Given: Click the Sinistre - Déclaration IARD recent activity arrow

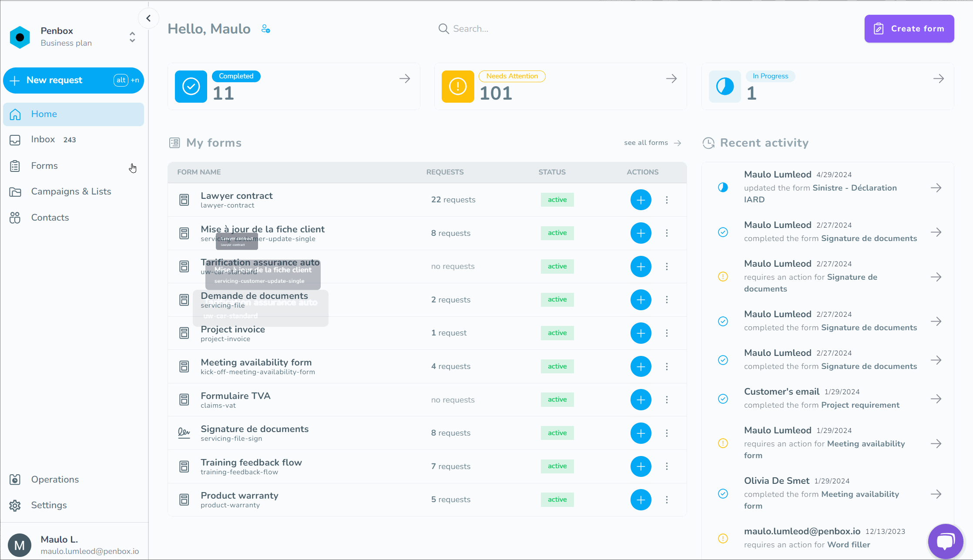Looking at the screenshot, I should [936, 188].
